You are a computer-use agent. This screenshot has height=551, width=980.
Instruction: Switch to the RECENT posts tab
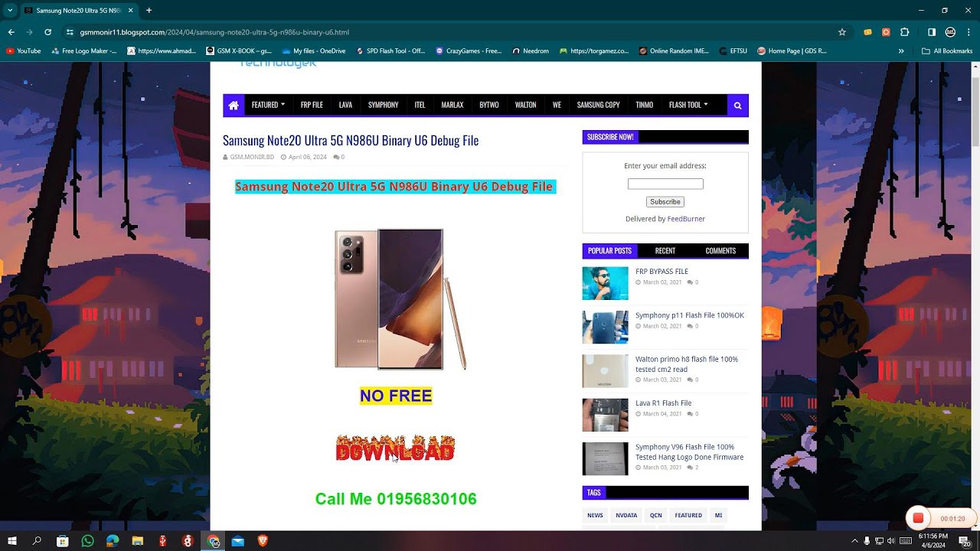click(665, 250)
